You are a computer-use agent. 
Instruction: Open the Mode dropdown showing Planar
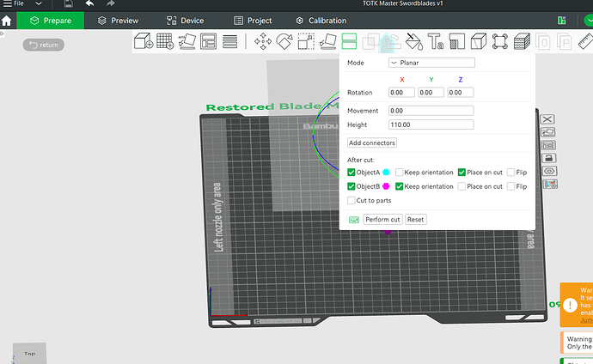point(431,63)
